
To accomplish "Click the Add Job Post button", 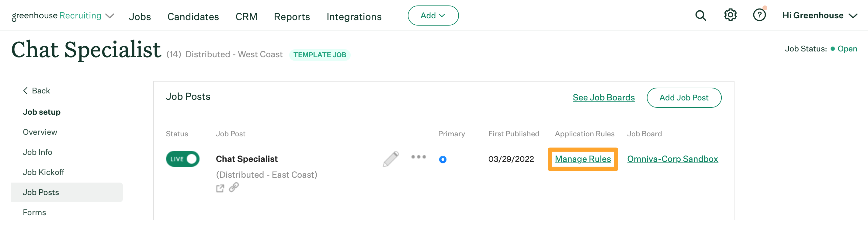I will (684, 98).
